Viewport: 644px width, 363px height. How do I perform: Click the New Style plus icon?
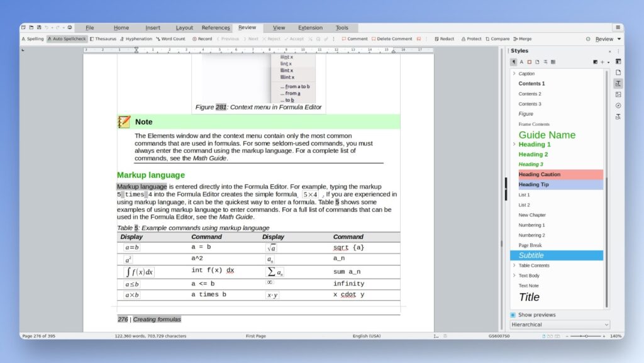(602, 62)
